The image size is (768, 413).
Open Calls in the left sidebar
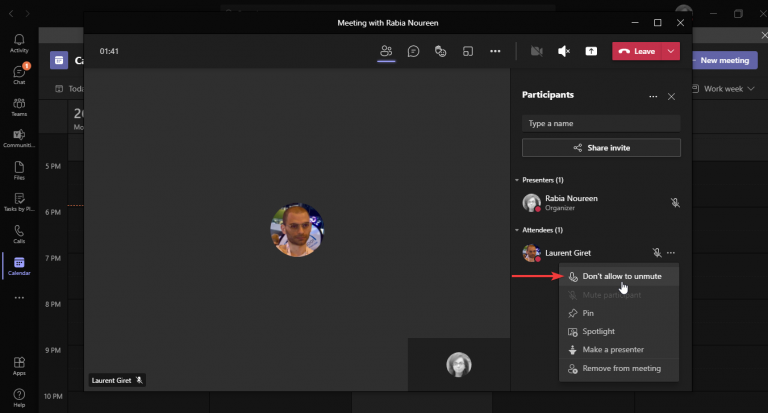[19, 234]
